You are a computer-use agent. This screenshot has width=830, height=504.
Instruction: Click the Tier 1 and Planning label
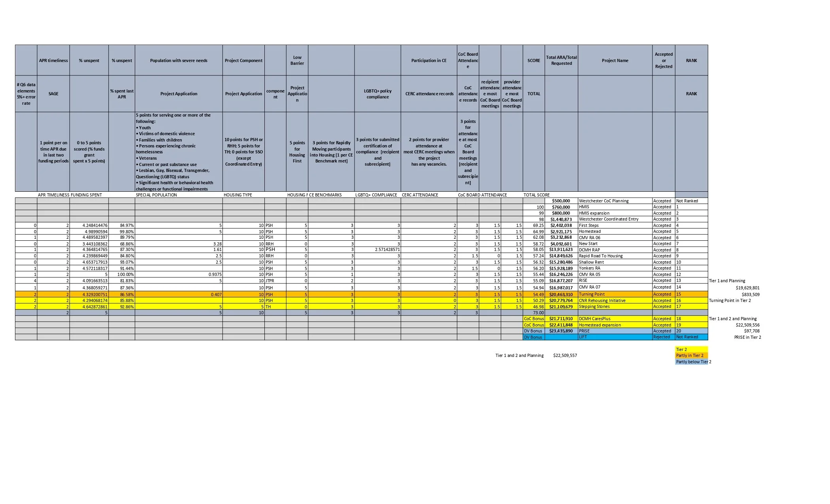tap(728, 281)
